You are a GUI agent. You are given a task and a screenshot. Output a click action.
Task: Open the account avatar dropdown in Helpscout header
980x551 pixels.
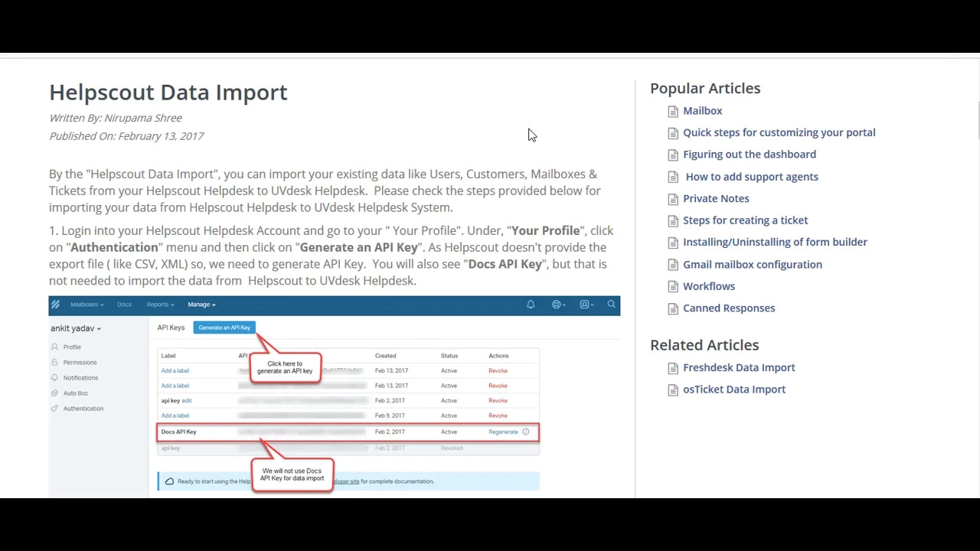[586, 305]
